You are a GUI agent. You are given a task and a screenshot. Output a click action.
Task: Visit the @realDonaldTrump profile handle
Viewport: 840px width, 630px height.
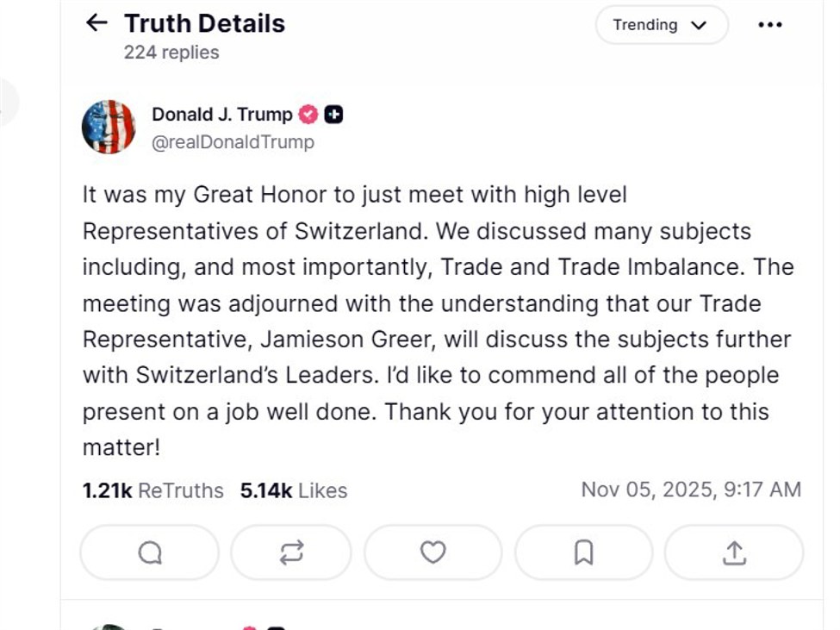pyautogui.click(x=233, y=141)
